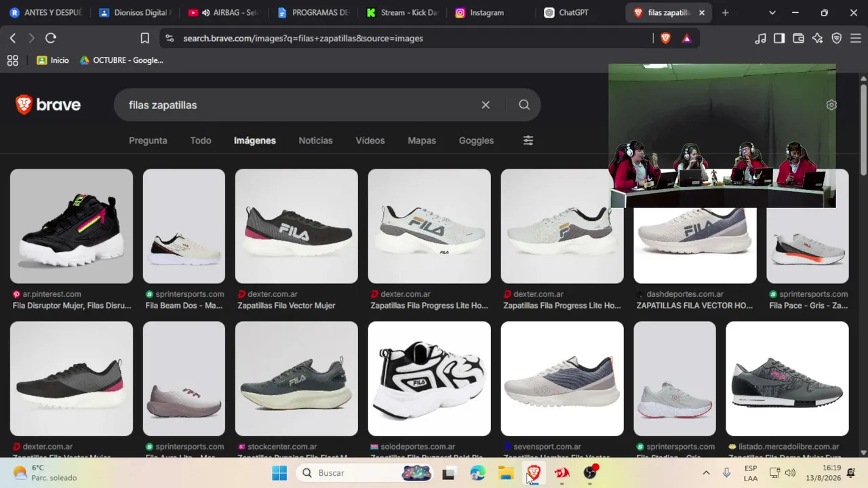
Task: Open the weather widget showing 6°C
Action: coord(45,473)
